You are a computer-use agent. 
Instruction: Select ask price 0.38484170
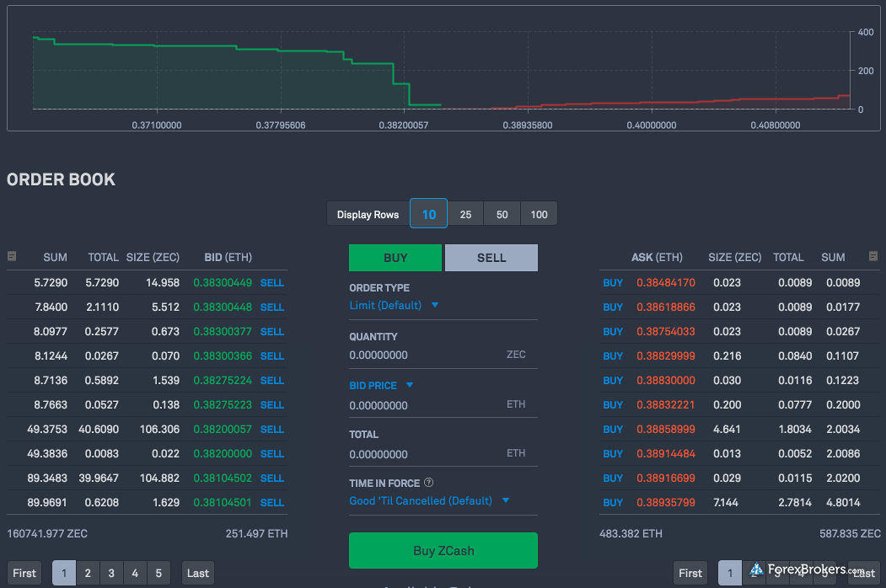666,282
